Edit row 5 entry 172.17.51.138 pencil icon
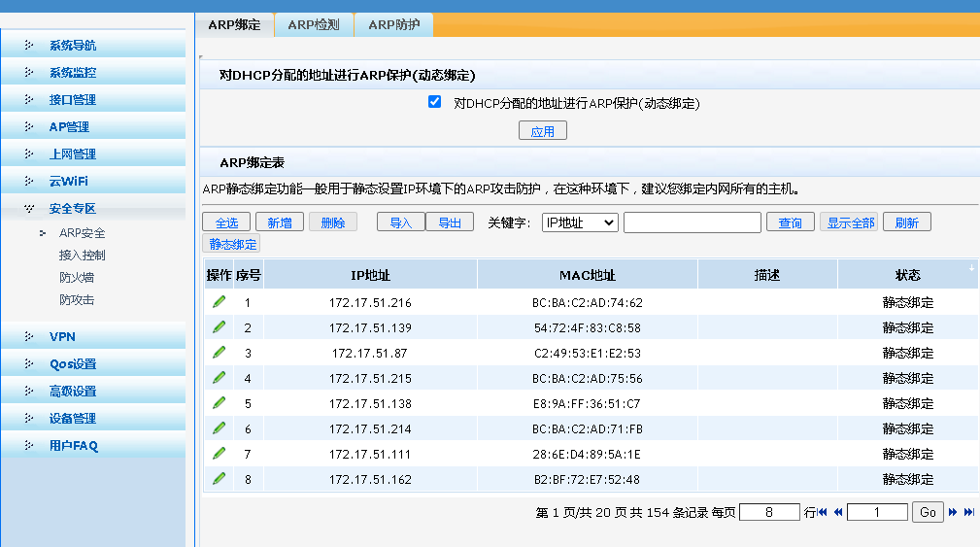This screenshot has width=980, height=547. coord(219,403)
